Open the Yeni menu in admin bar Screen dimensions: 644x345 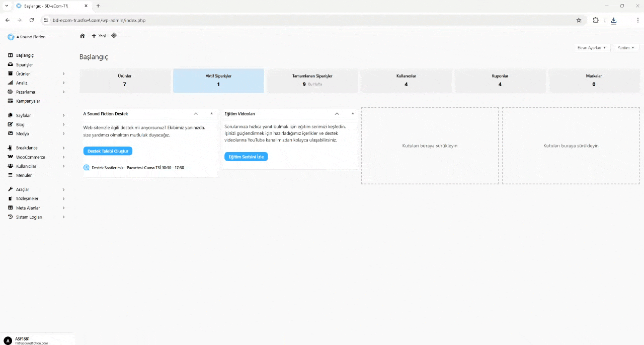tap(99, 36)
